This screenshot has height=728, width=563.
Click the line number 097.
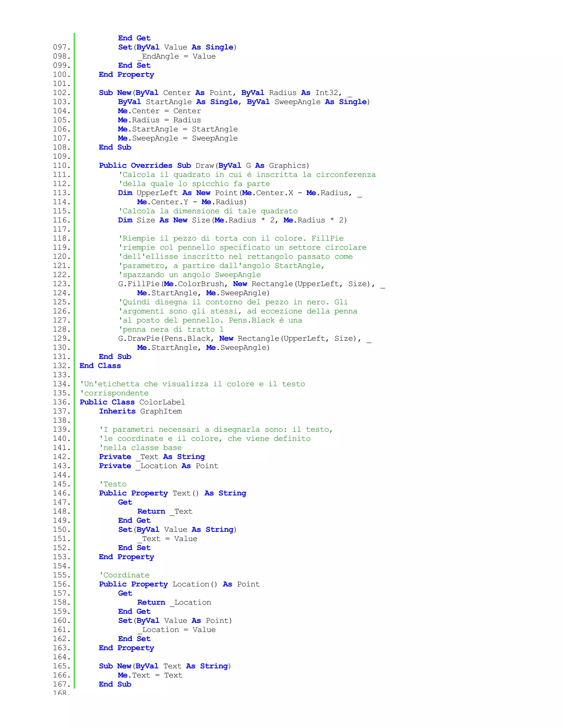62,47
